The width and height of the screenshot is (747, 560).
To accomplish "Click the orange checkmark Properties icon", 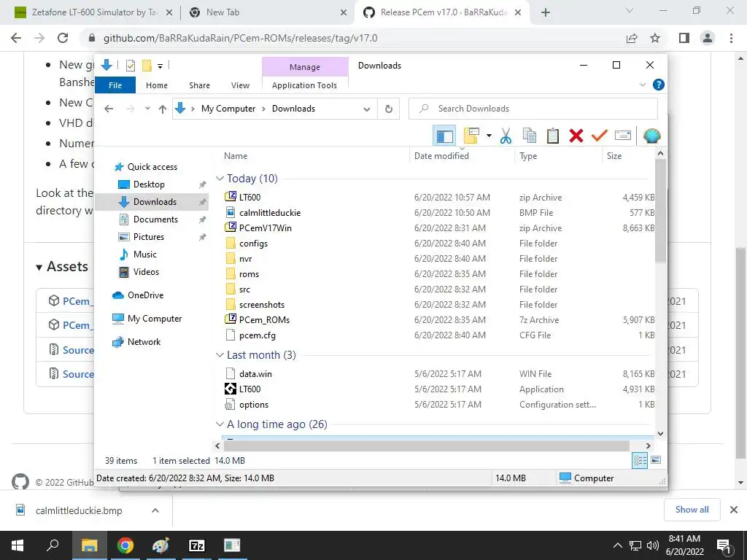I will tap(600, 136).
